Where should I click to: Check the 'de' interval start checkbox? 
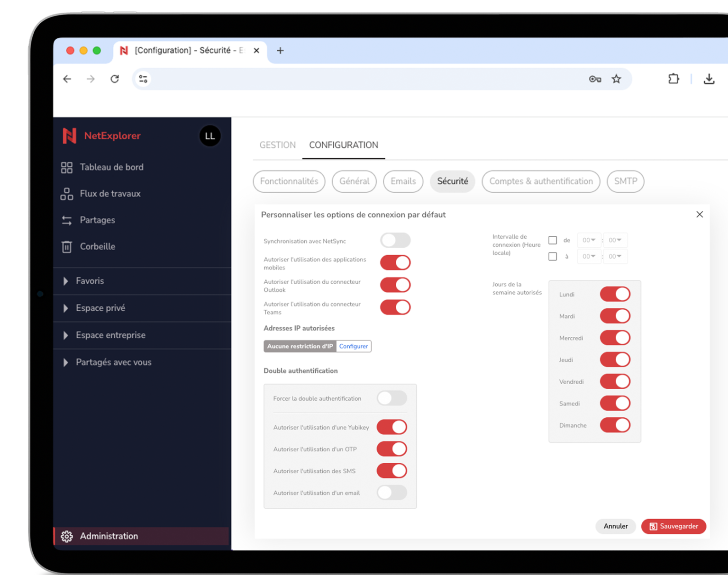coord(553,240)
